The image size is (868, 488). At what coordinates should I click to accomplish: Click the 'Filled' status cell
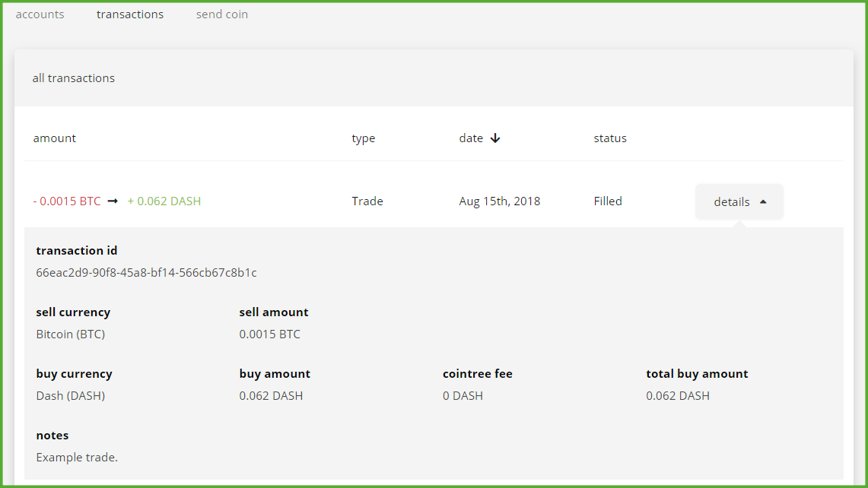[x=608, y=201]
